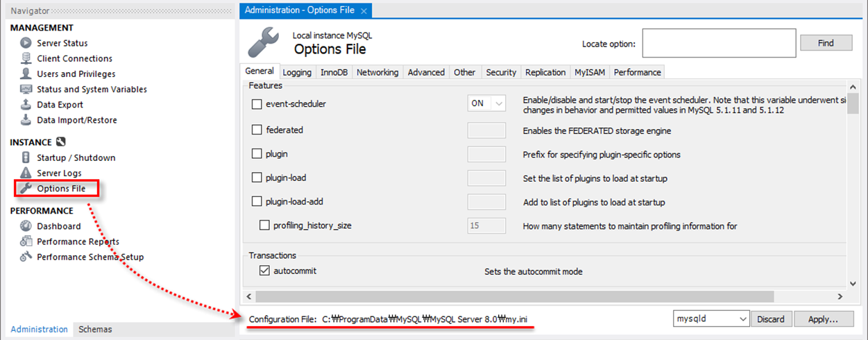The height and width of the screenshot is (340, 868).
Task: Switch to the Security tab
Action: (501, 72)
